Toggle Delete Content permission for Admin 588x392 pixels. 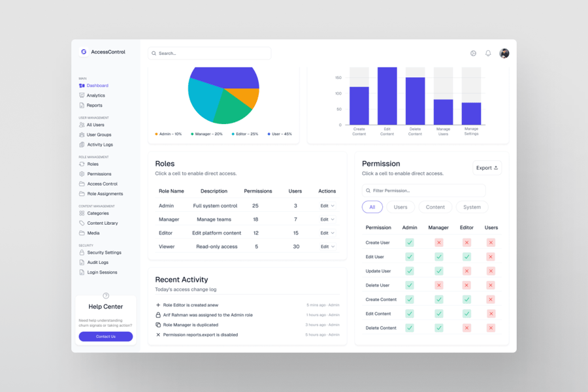click(x=410, y=328)
